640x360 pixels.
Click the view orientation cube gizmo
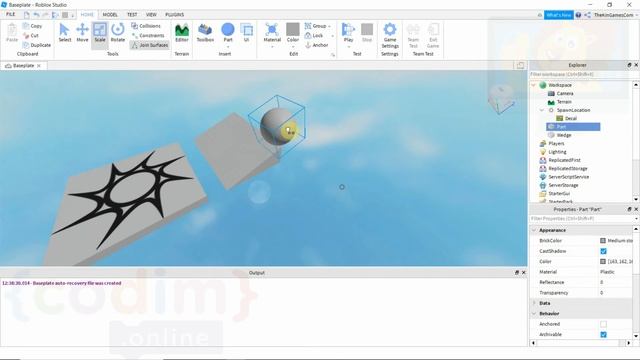coord(501,98)
